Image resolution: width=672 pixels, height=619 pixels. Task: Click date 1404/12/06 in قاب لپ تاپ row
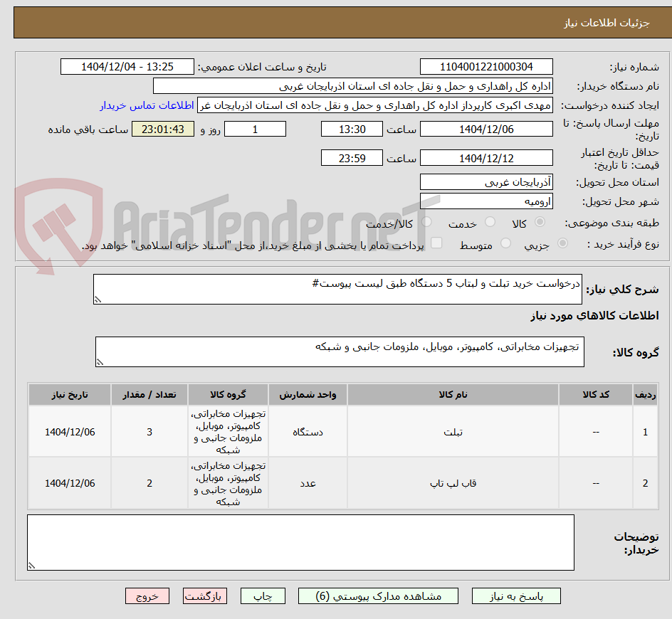click(x=70, y=483)
